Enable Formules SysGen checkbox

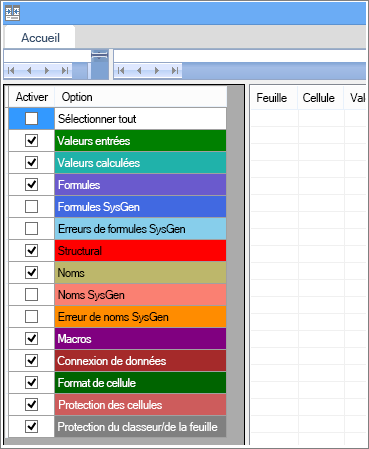31,206
